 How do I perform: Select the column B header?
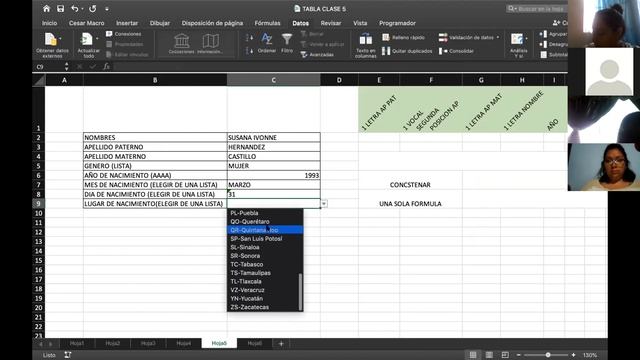pyautogui.click(x=155, y=80)
